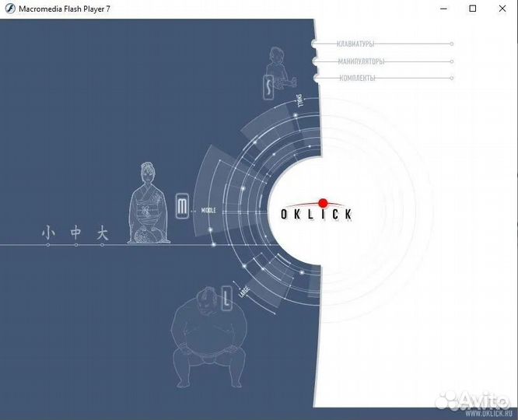Screen dimensions: 518x420
Task: Select the 小 kanji character
Action: pos(48,233)
